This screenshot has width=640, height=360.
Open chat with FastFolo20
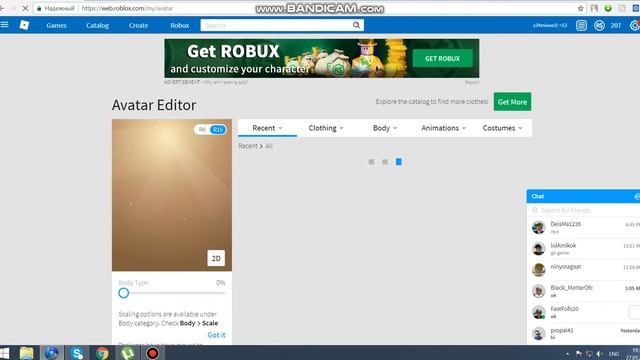pos(585,312)
